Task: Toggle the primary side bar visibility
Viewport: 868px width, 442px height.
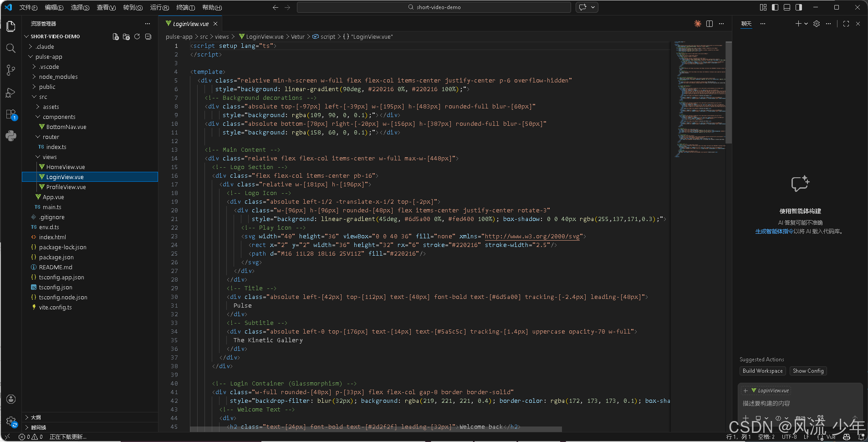Action: [x=775, y=7]
